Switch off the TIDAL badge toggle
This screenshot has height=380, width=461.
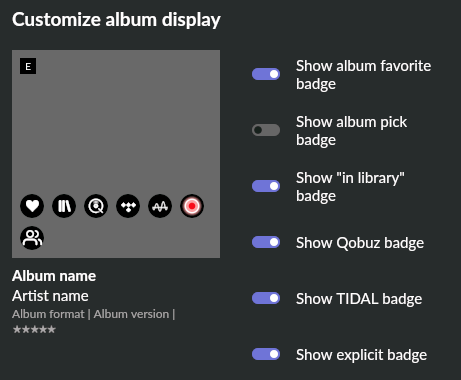click(266, 298)
